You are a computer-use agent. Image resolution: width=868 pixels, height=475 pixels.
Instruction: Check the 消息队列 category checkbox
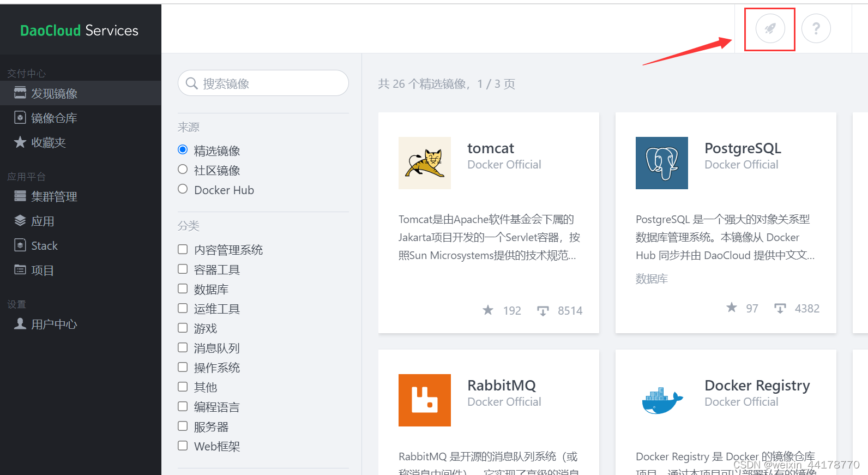183,347
